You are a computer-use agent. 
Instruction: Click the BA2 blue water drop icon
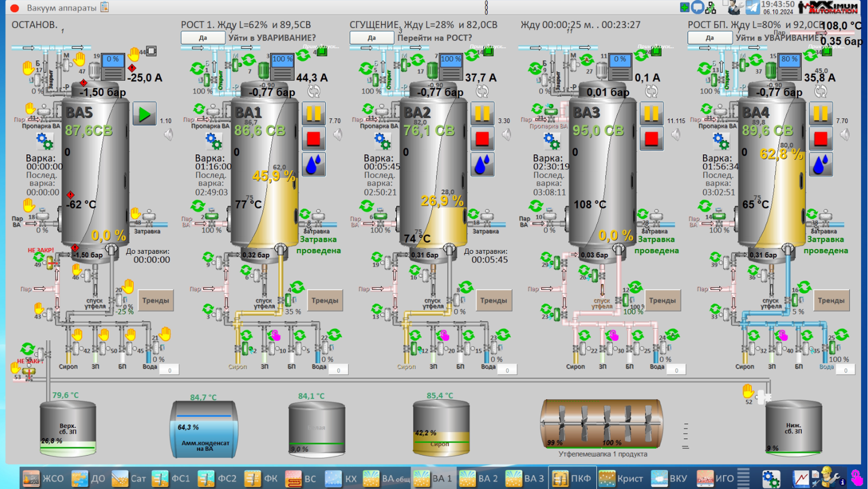(483, 164)
